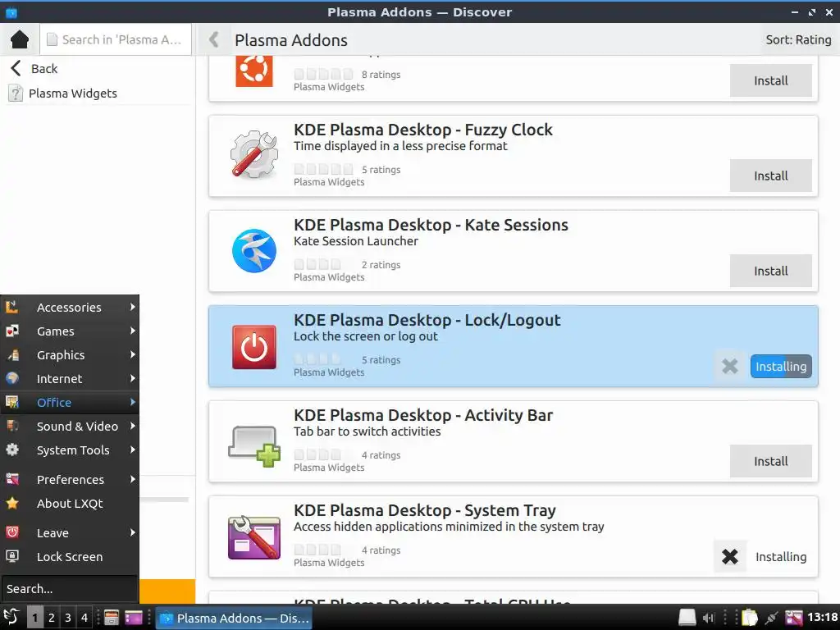Click the clipboard tray icon
840x630 pixels.
749,618
